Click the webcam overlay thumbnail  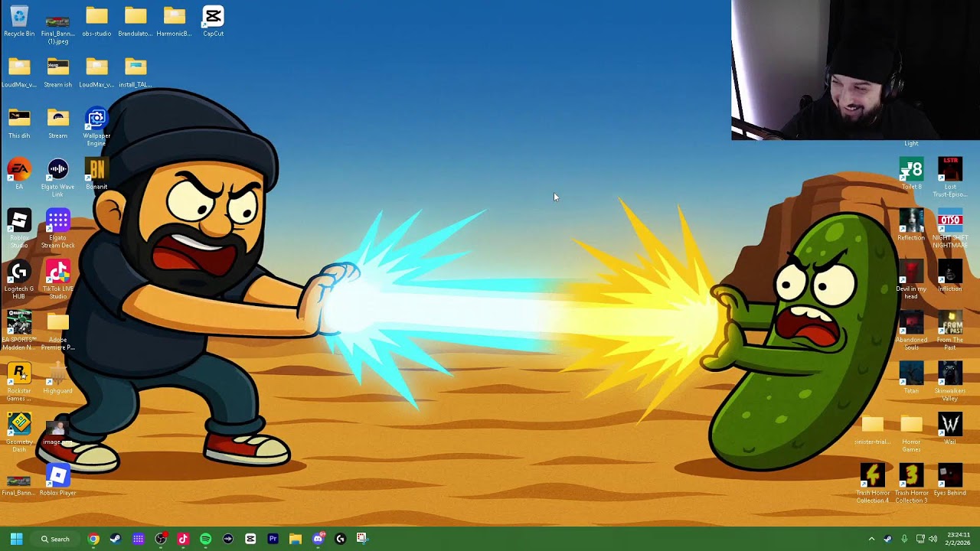[x=855, y=70]
